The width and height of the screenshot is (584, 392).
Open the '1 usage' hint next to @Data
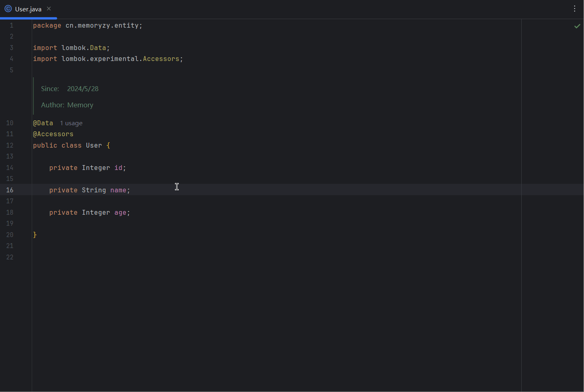[71, 123]
